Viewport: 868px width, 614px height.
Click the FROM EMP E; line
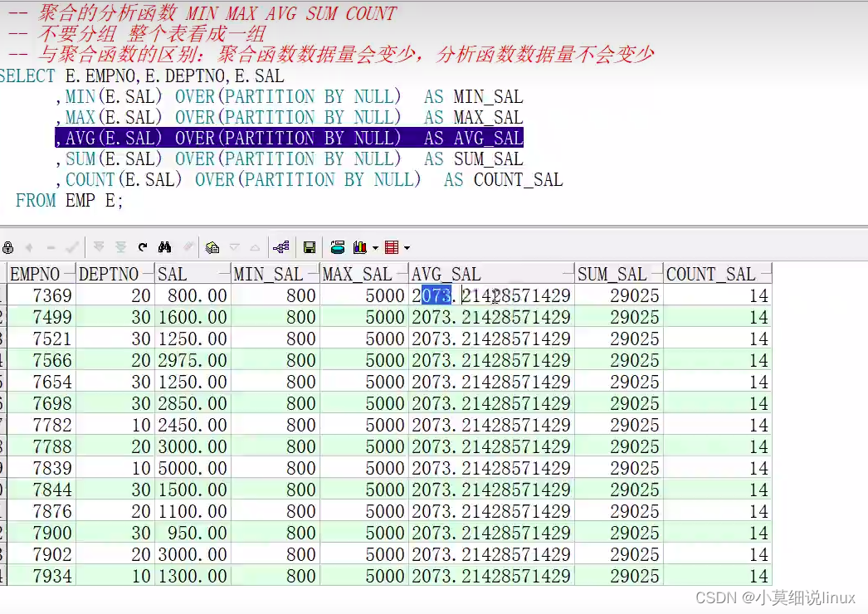(x=69, y=201)
